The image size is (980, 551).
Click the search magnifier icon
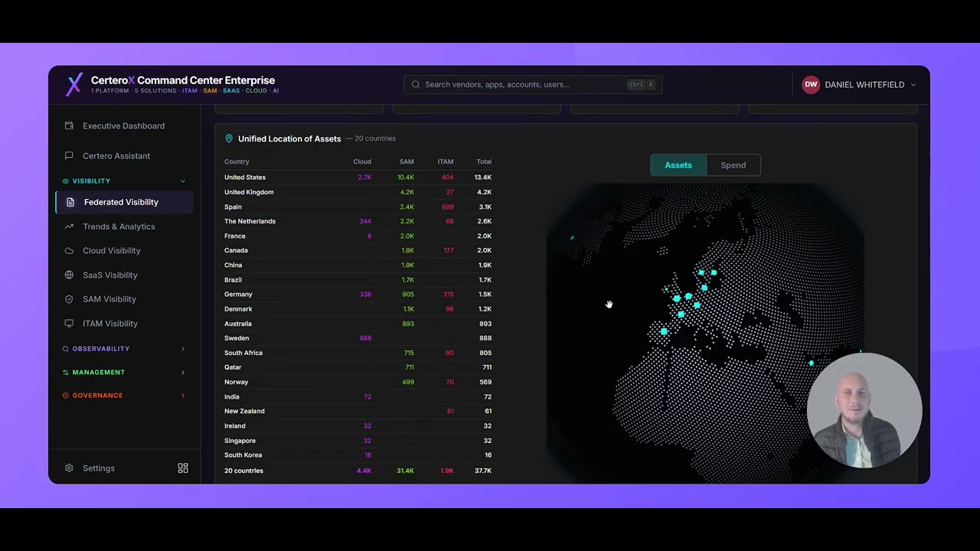tap(416, 84)
